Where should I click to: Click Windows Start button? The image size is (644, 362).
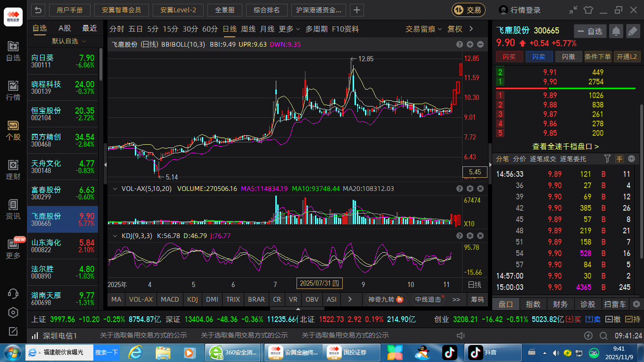[x=12, y=352]
